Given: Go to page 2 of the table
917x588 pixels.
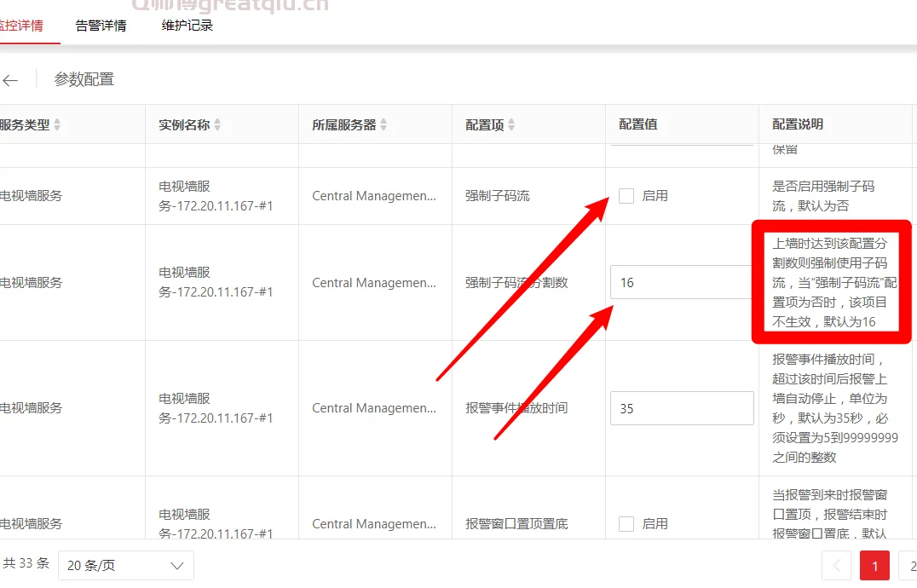Looking at the screenshot, I should 912,565.
